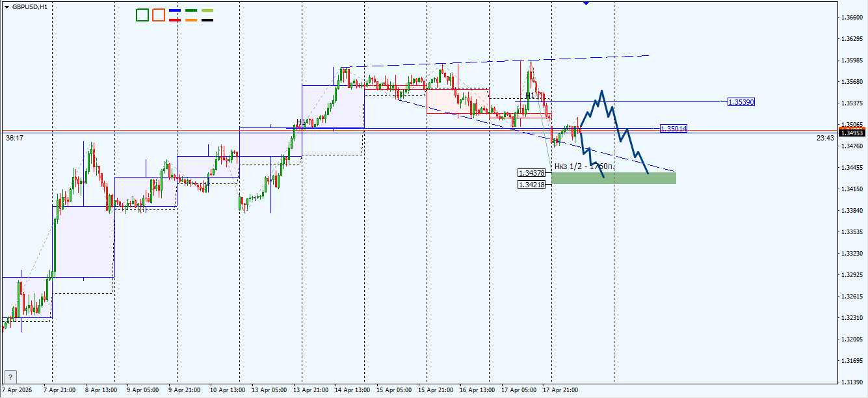Click the 10 Apr 13:00 time label

[228, 390]
